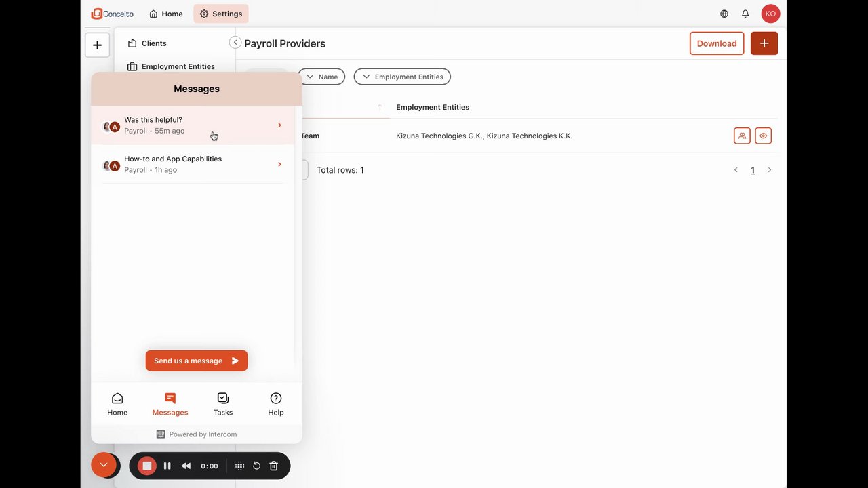The height and width of the screenshot is (488, 868).
Task: Download the payroll providers list
Action: click(717, 43)
